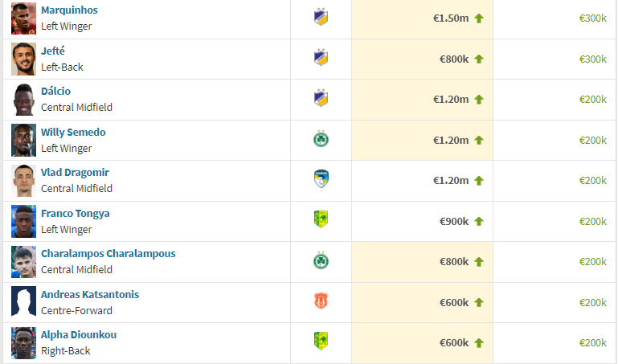The image size is (618, 364).
Task: Open the club crest in Dálcio's row
Action: 321,99
